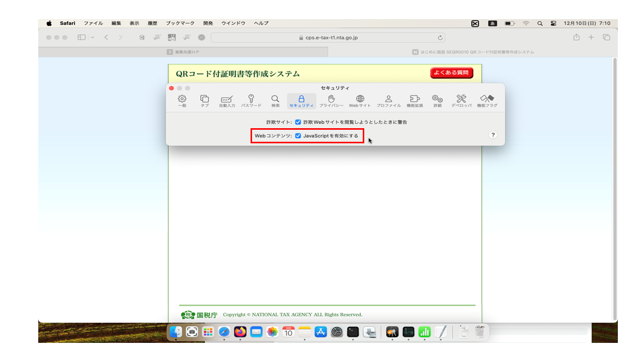Image resolution: width=644 pixels, height=362 pixels.
Task: Open the プライバシー hand icon pane
Action: click(331, 101)
